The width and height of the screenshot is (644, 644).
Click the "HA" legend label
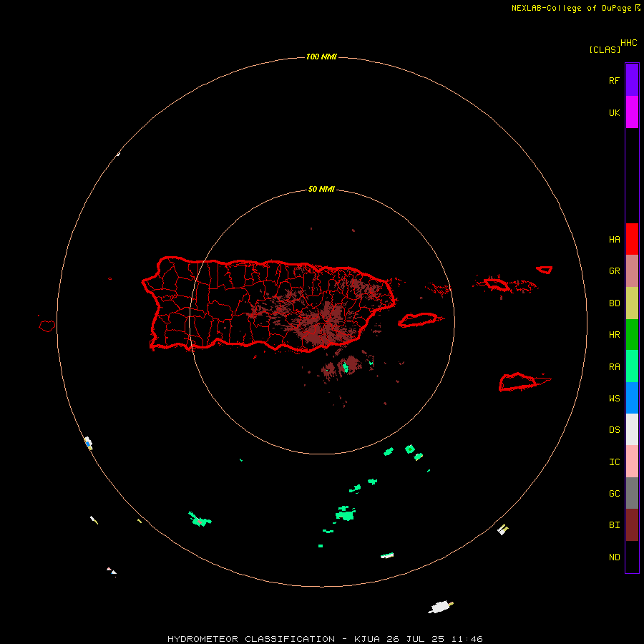(614, 240)
